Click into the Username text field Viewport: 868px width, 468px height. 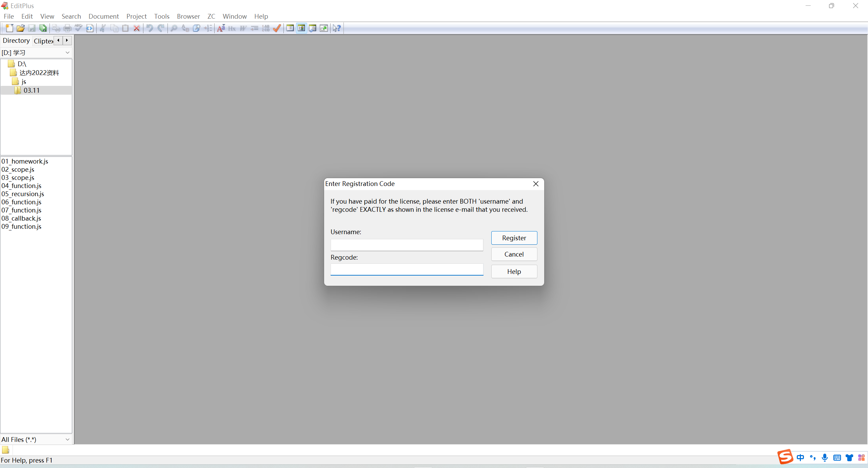click(407, 245)
